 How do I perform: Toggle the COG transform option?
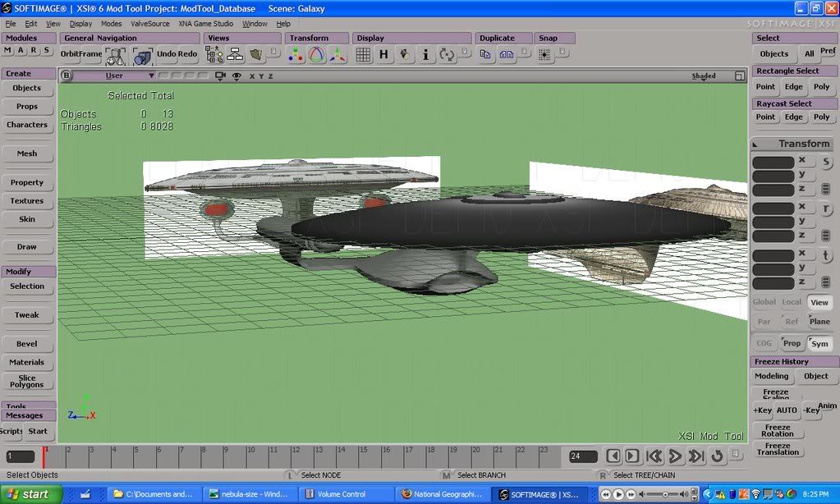pos(764,343)
